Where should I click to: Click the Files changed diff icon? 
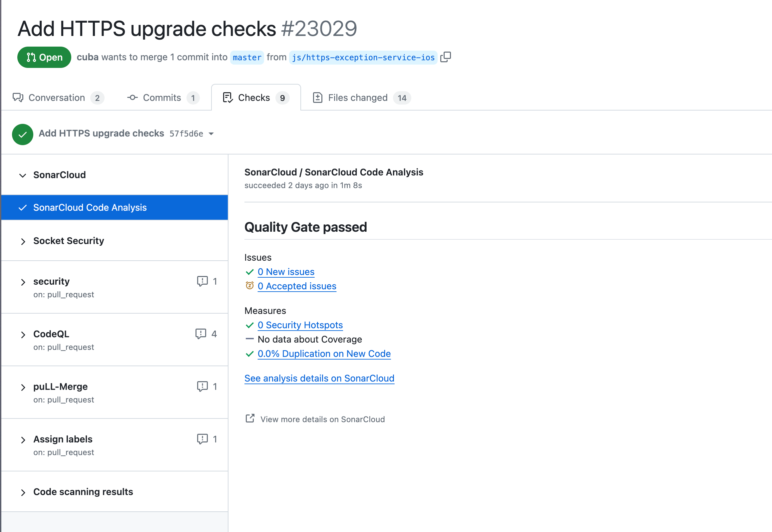318,98
